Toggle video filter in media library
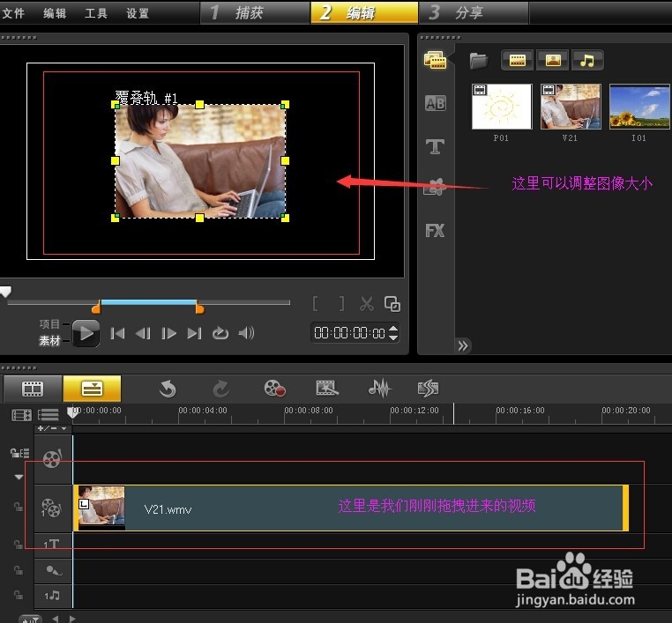Image resolution: width=672 pixels, height=623 pixels. pyautogui.click(x=518, y=61)
